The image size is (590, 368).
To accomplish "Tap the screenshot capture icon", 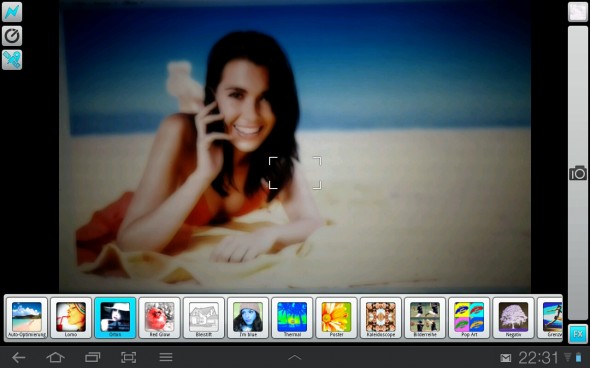I will click(129, 357).
